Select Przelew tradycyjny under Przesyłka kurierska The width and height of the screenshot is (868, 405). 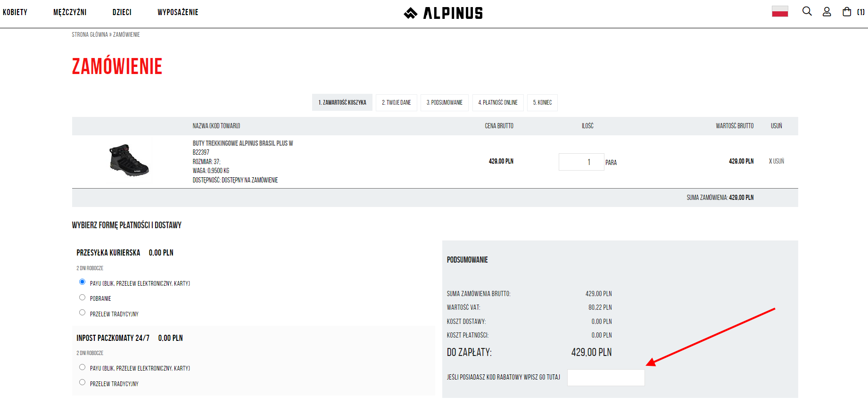[x=83, y=313]
